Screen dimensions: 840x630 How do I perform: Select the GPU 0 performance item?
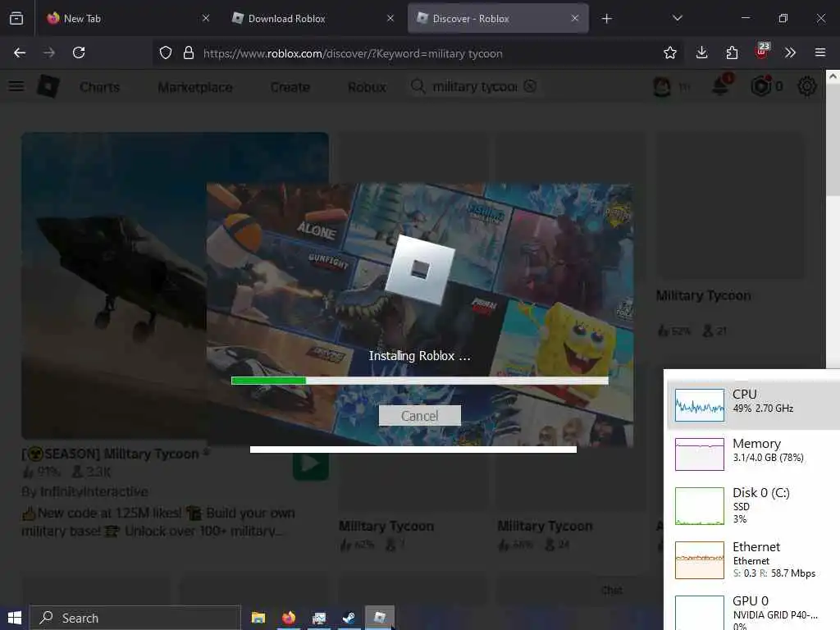753,610
